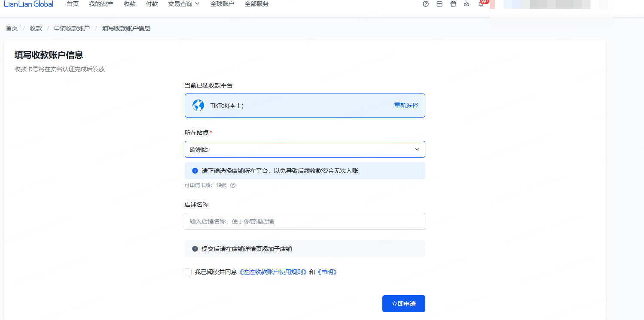Open the crown membership icon
Image resolution: width=644 pixels, height=320 pixels.
click(467, 4)
